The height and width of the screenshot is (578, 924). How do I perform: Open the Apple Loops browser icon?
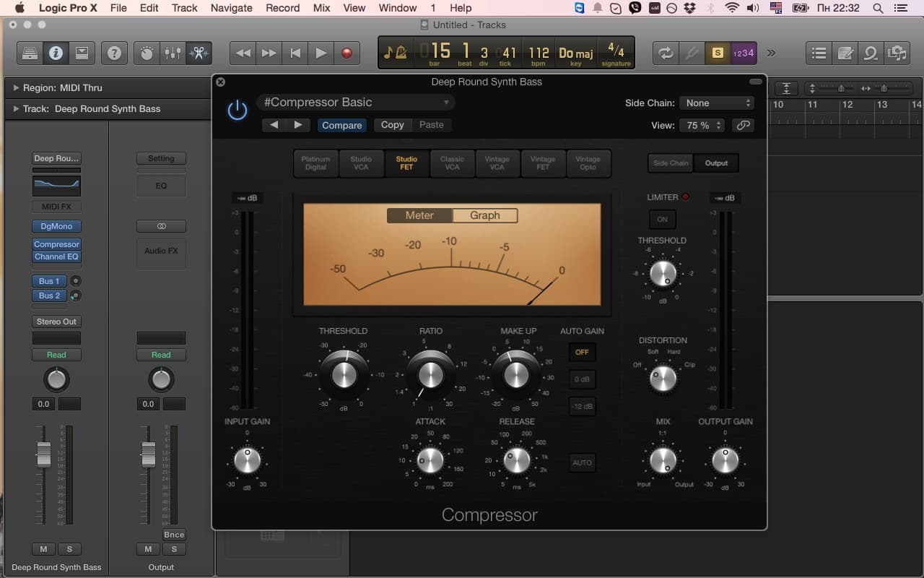(x=871, y=53)
